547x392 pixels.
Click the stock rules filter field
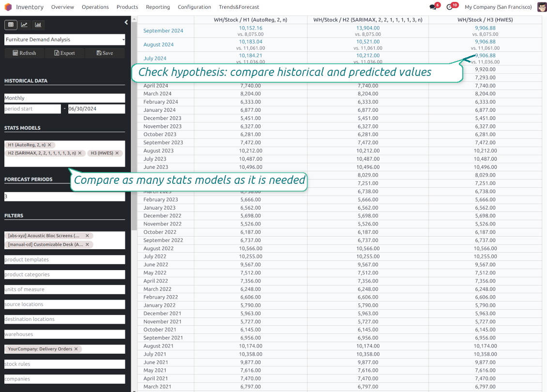[x=64, y=364]
